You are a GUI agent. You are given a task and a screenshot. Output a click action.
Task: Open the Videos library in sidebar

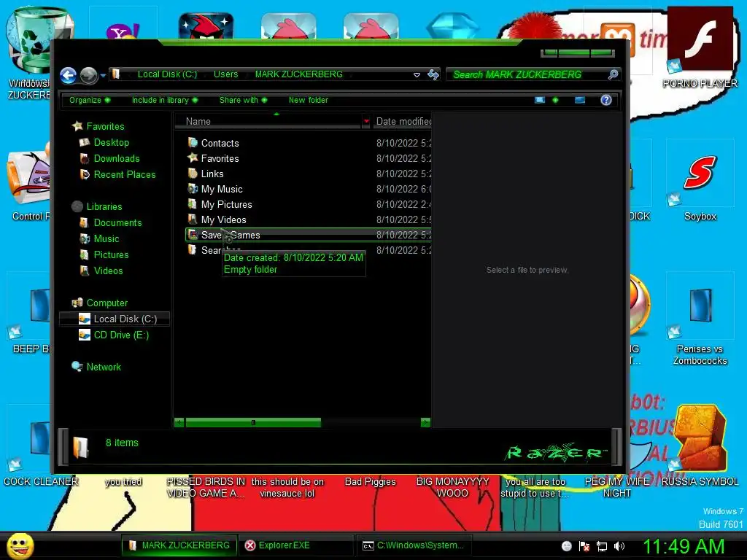(x=108, y=271)
